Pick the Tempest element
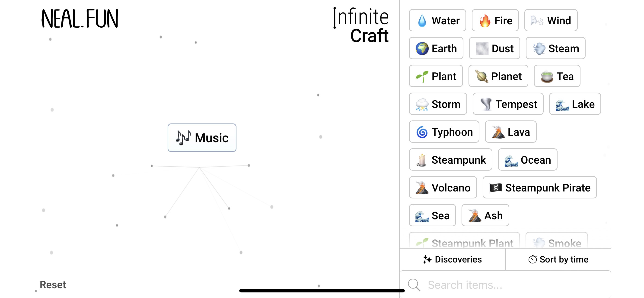 tap(508, 104)
